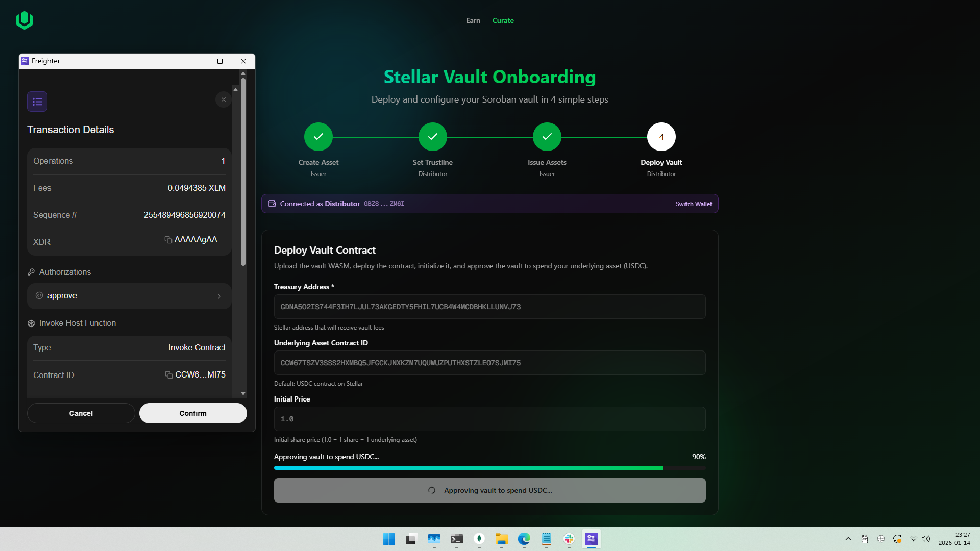980x551 pixels.
Task: Open the Curate tab
Action: click(503, 20)
